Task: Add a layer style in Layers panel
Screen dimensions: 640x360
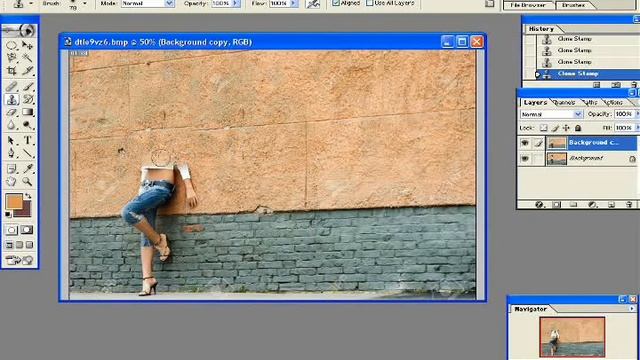Action: click(x=539, y=204)
